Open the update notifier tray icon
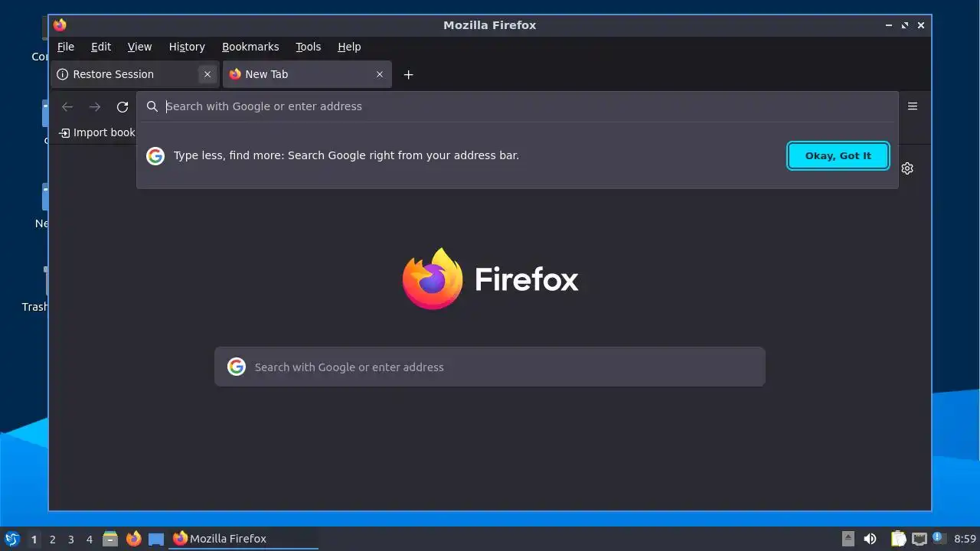Viewport: 980px width, 551px height. pyautogui.click(x=939, y=538)
